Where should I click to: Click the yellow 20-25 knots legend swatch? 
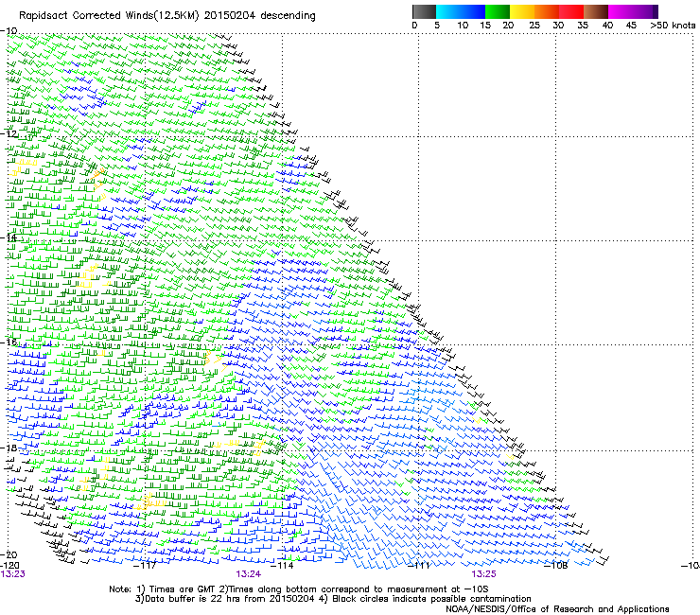522,11
